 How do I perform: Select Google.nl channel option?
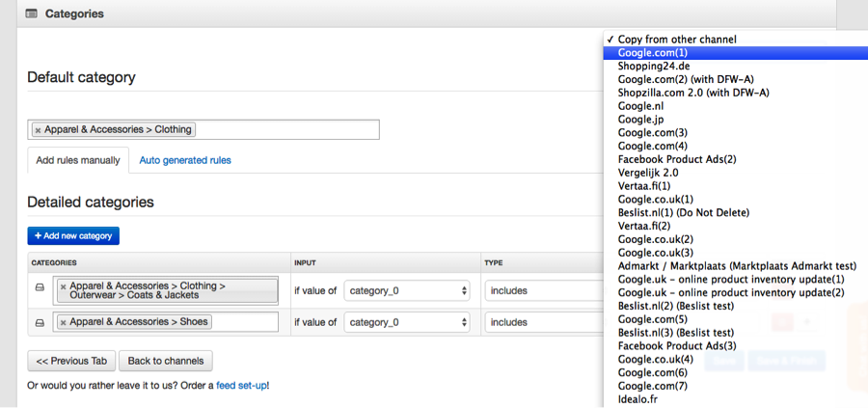point(735,106)
